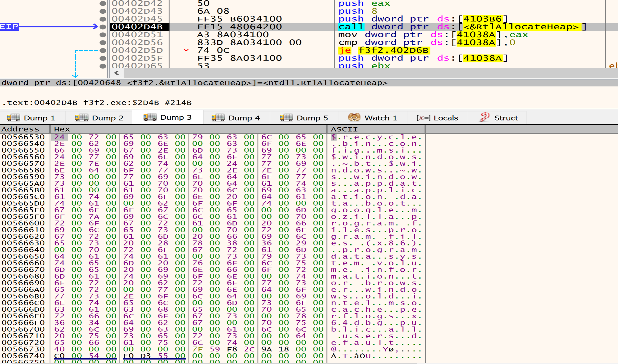Viewport: 618px width, 364px height.
Task: Toggle breakpoint bullet at address 00402D51
Action: coord(103,35)
